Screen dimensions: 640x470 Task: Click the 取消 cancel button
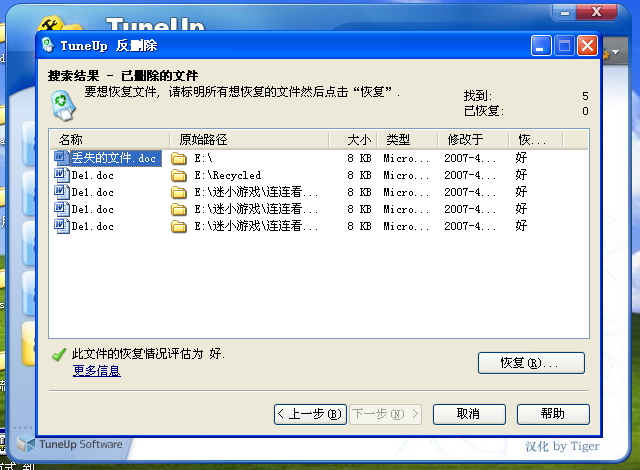coord(469,414)
